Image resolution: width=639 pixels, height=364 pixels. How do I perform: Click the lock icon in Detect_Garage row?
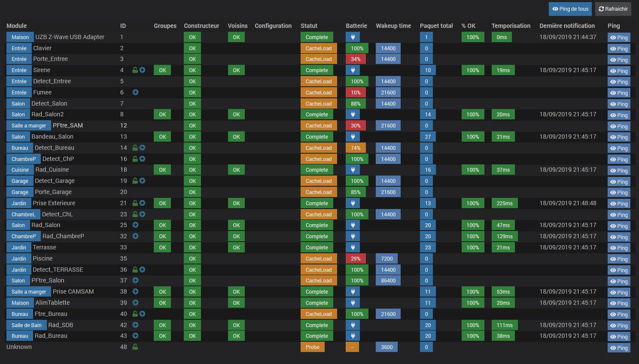[x=135, y=181]
